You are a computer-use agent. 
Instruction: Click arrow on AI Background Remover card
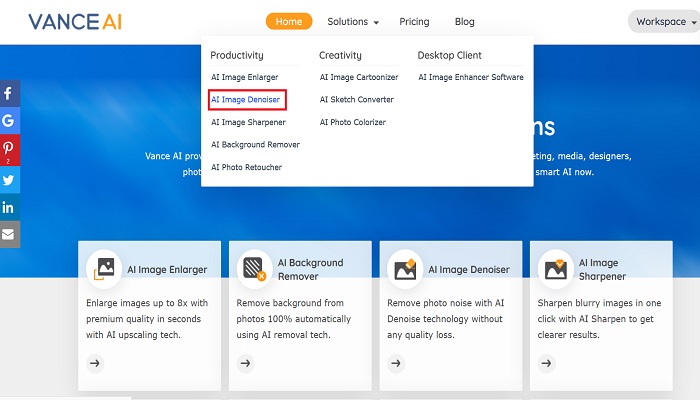[x=246, y=363]
